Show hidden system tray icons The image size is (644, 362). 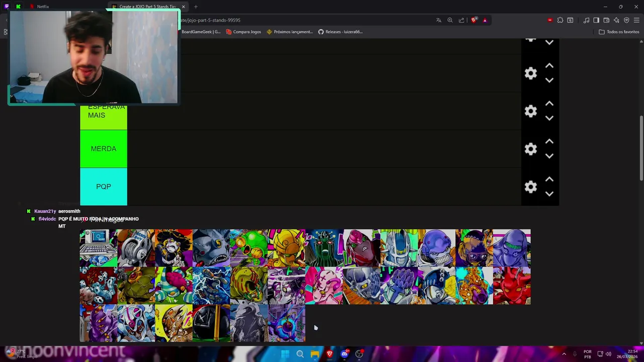coord(564,354)
